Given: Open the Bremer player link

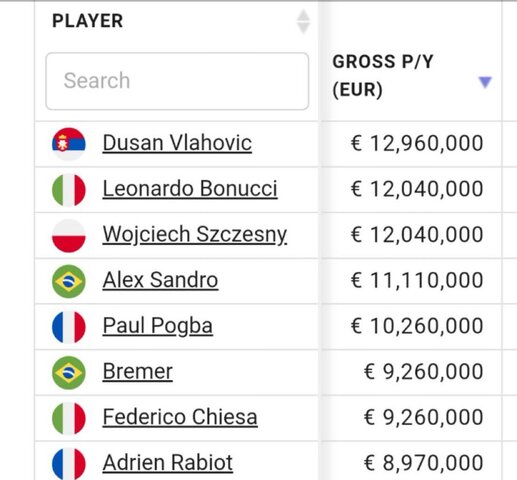Looking at the screenshot, I should point(137,371).
